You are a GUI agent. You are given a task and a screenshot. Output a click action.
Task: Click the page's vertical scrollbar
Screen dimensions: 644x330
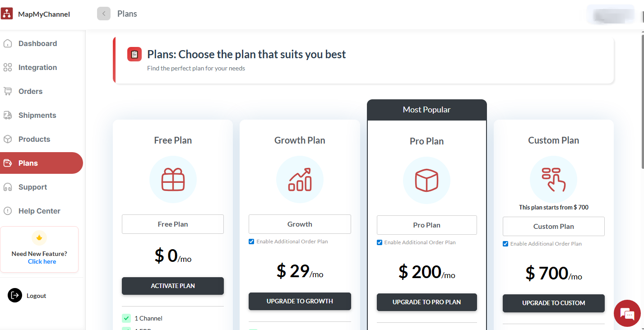pyautogui.click(x=641, y=99)
